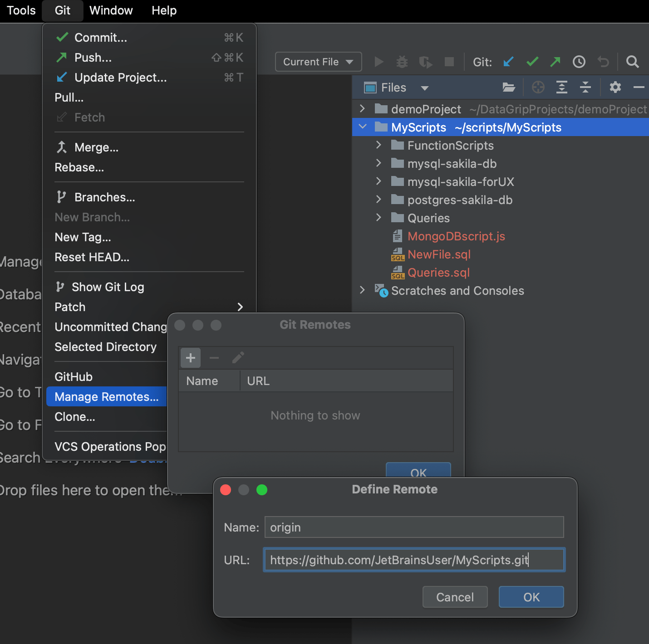Choose Clone... in the Git menu
Screen dimensions: 649x644
75,417
